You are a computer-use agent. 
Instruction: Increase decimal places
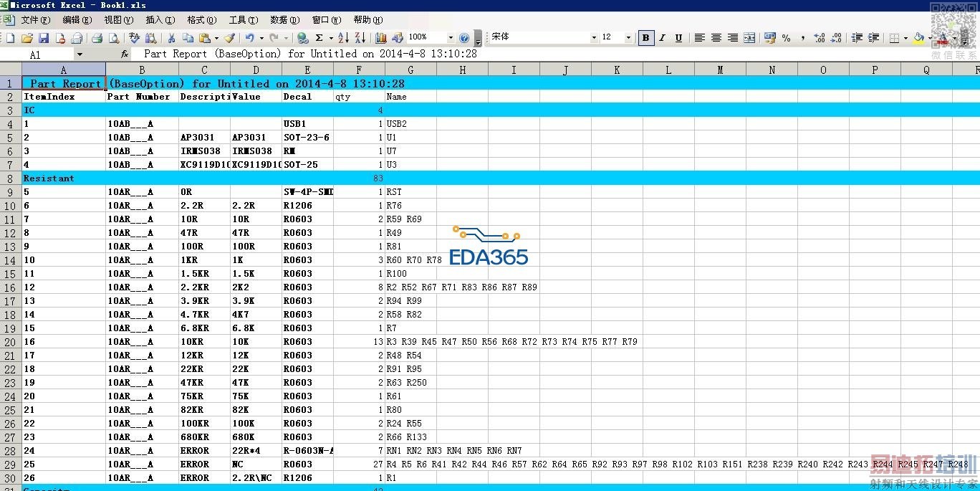coord(820,37)
